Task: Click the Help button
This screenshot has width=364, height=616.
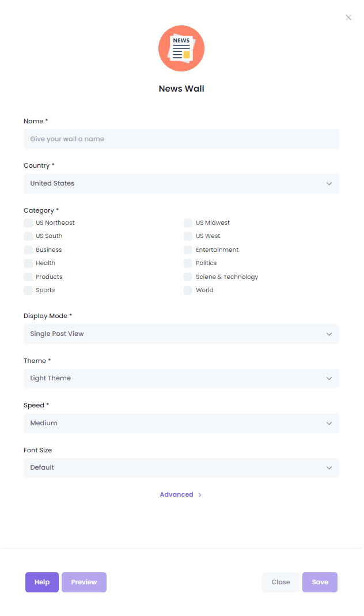Action: click(42, 582)
